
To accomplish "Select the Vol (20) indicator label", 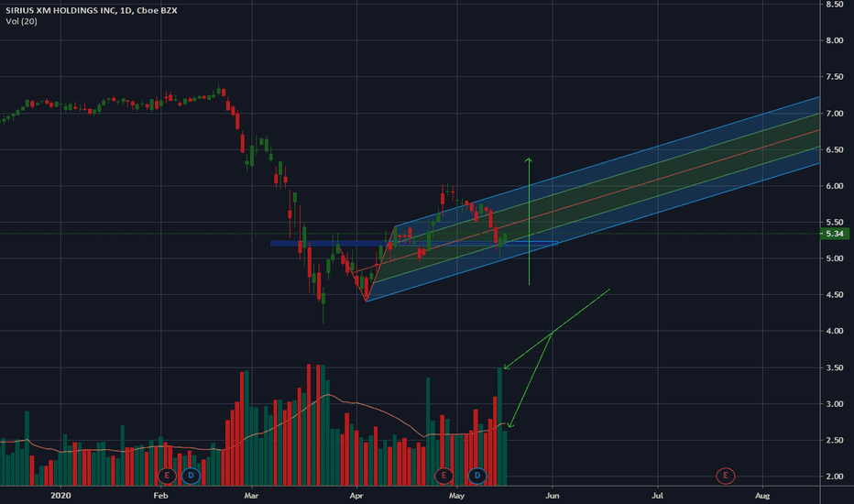I will pos(21,21).
